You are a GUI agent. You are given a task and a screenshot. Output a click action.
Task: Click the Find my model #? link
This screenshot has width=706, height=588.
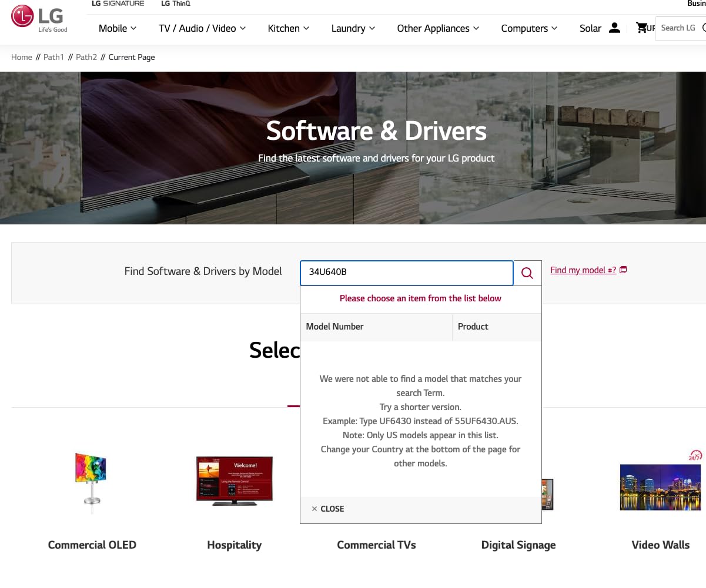(583, 270)
